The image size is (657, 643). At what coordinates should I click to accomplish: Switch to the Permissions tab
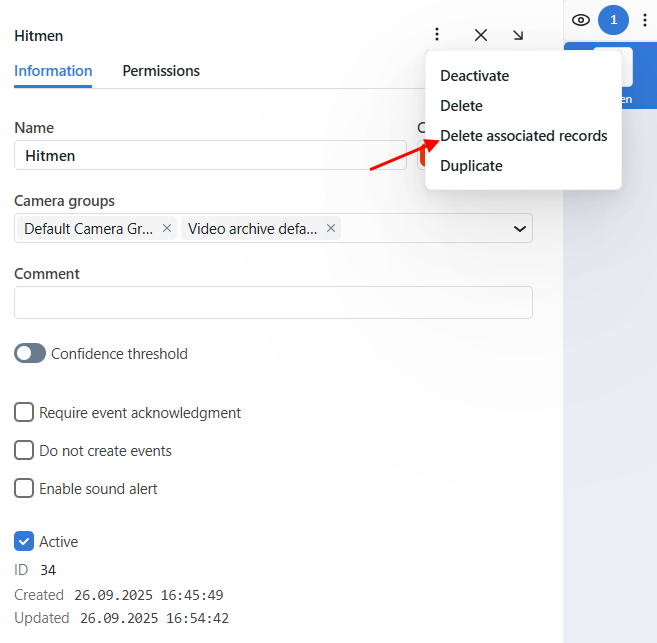click(161, 71)
